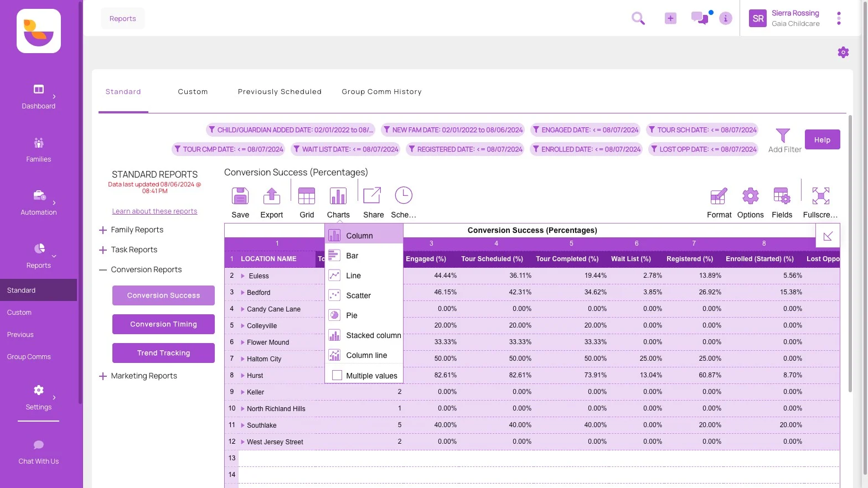Switch to Previously Scheduled tab

point(280,92)
